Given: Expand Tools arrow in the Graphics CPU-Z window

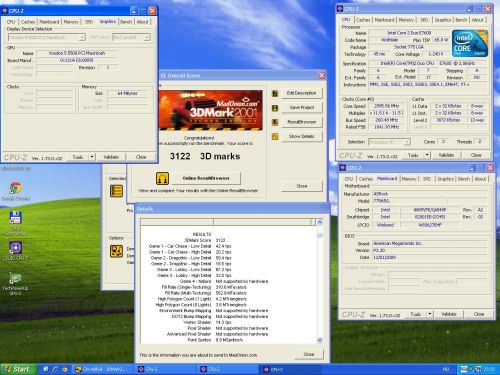Looking at the screenshot, I should 92,157.
